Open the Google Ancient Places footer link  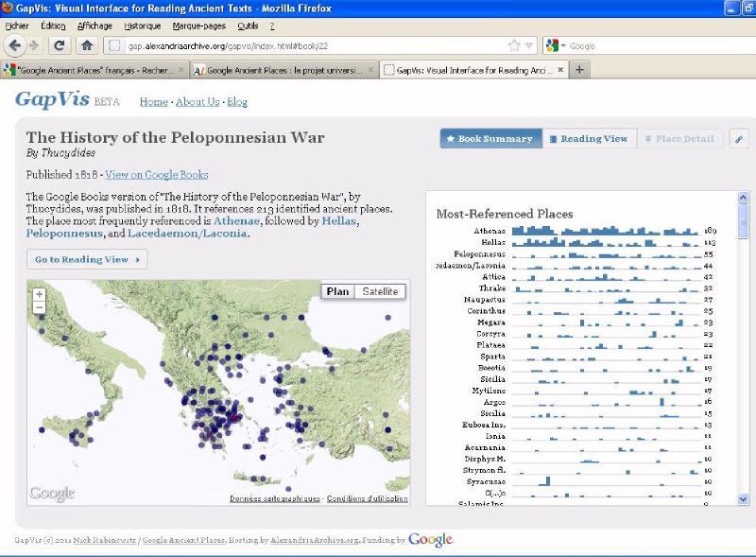pos(183,541)
